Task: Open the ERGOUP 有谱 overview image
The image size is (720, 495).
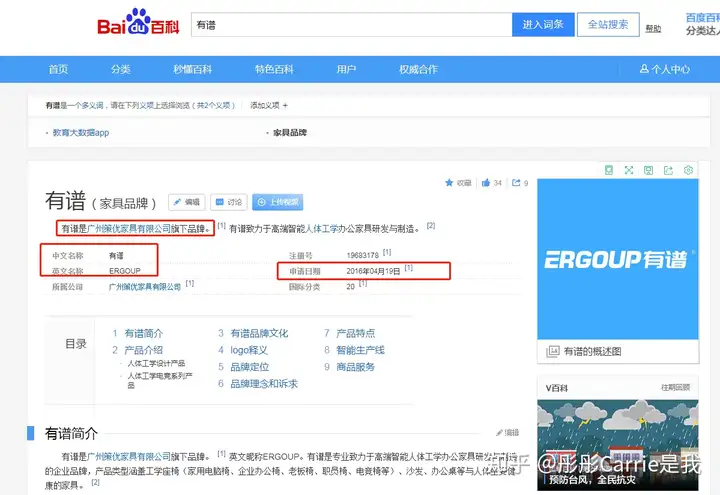Action: tap(618, 259)
